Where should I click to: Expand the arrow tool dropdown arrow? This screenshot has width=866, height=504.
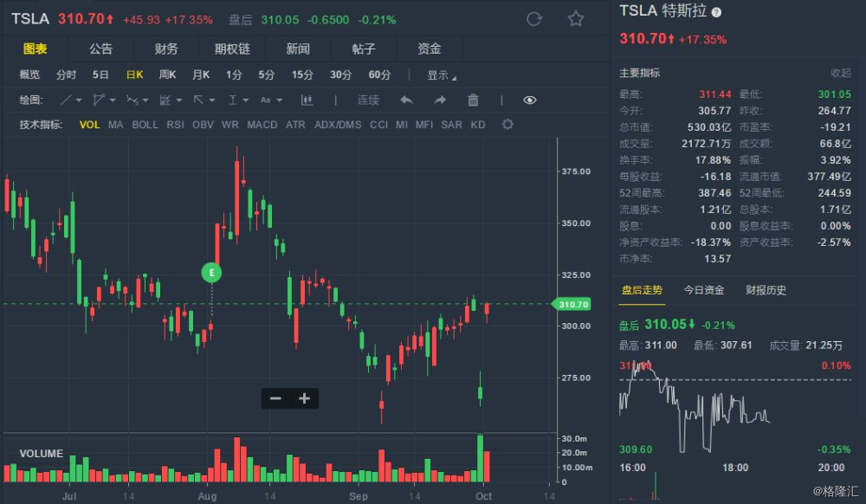coord(212,100)
